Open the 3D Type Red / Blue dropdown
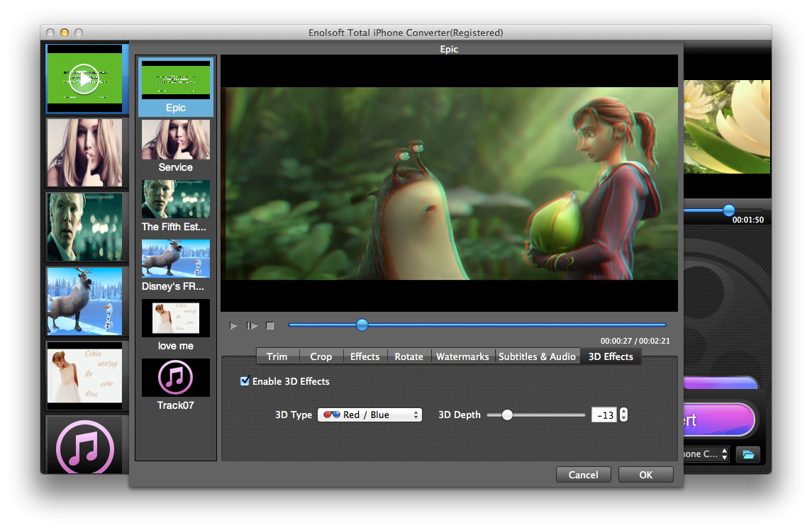 [369, 415]
